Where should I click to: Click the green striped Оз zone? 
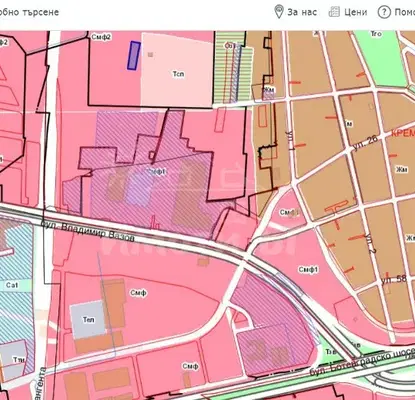233,68
